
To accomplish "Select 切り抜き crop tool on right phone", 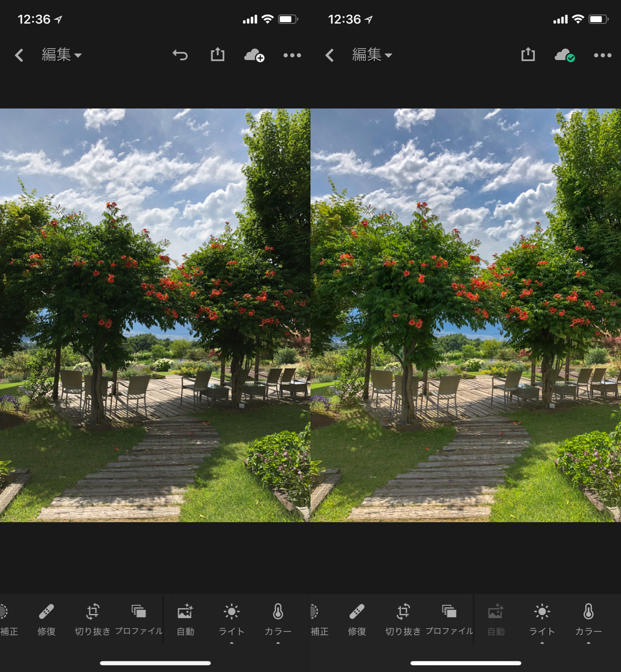I will pyautogui.click(x=403, y=620).
